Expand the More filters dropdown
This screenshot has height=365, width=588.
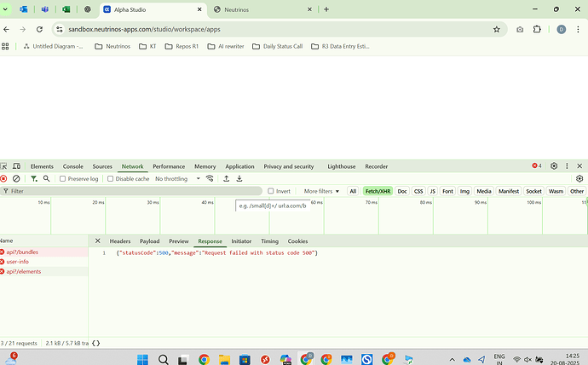point(321,191)
